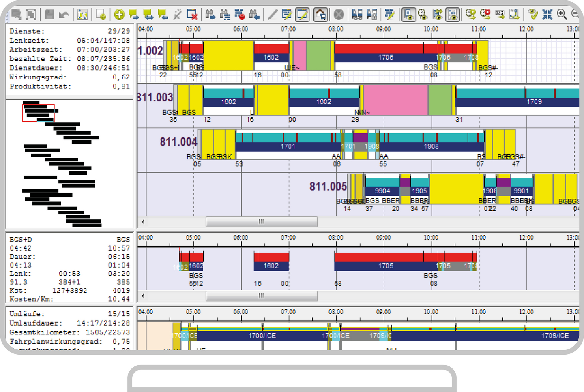Screen dimensions: 584x392
Task: Click the floppy disk save icon
Action: [49, 15]
